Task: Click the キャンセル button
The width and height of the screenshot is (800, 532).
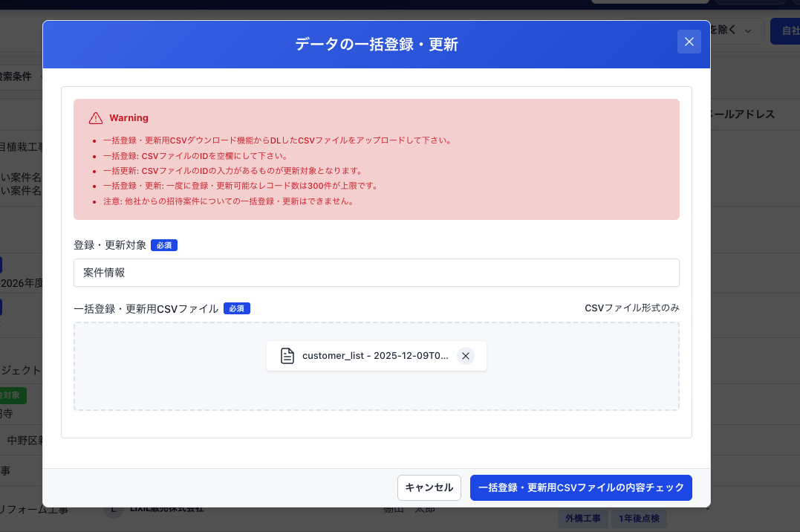Action: [429, 487]
